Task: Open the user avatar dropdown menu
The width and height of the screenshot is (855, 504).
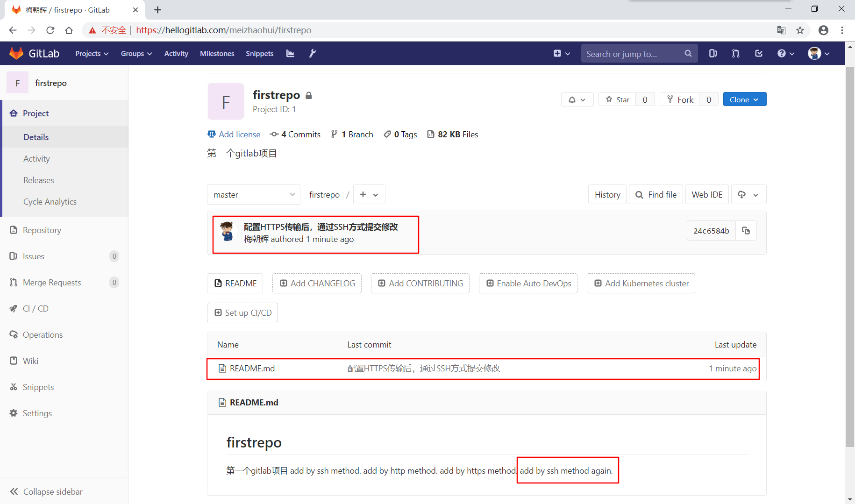Action: point(819,53)
